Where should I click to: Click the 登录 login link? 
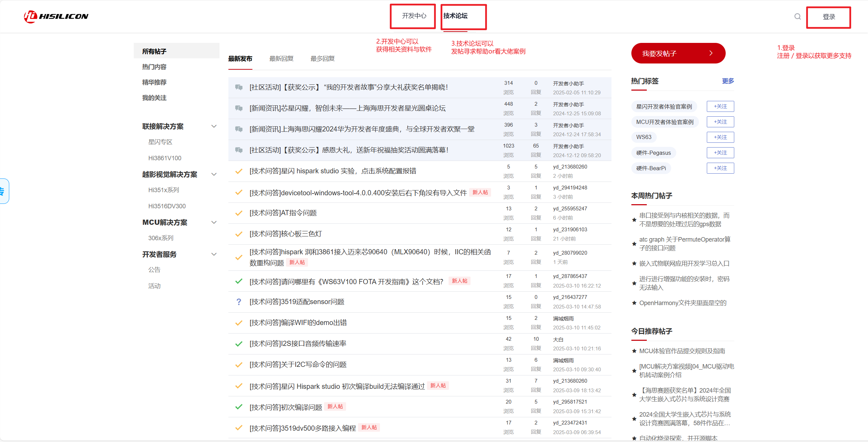[x=829, y=17]
